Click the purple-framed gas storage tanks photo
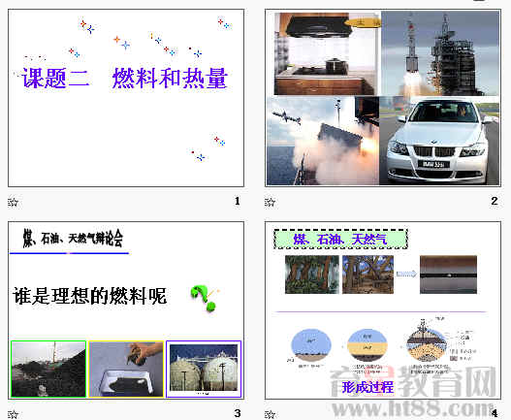Image resolution: width=511 pixels, height=420 pixels. (x=204, y=370)
